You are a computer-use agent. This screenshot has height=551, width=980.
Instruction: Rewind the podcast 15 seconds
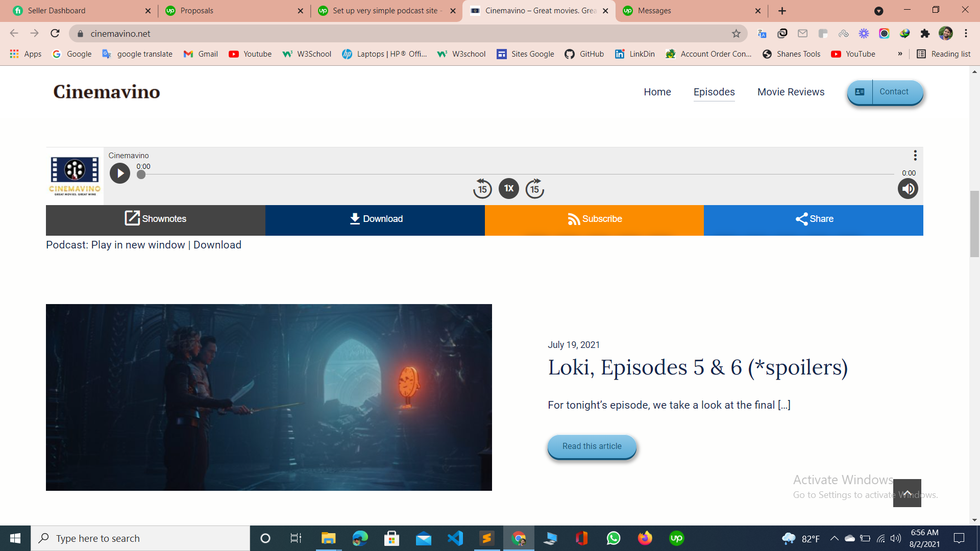tap(482, 189)
